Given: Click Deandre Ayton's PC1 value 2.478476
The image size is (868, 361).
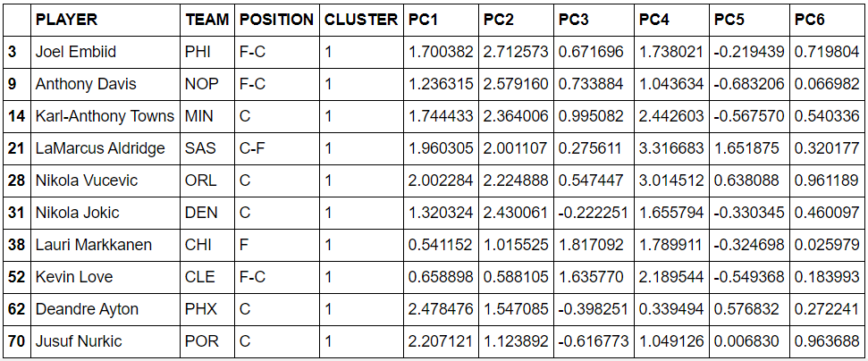Looking at the screenshot, I should click(x=441, y=309).
